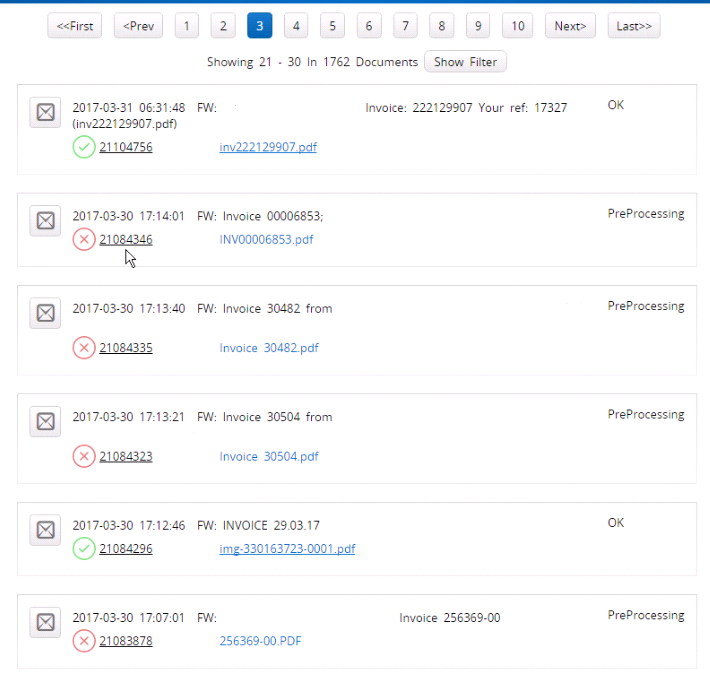Click text 'Invoice: 222129907 Your ref: 17327'

coord(466,108)
